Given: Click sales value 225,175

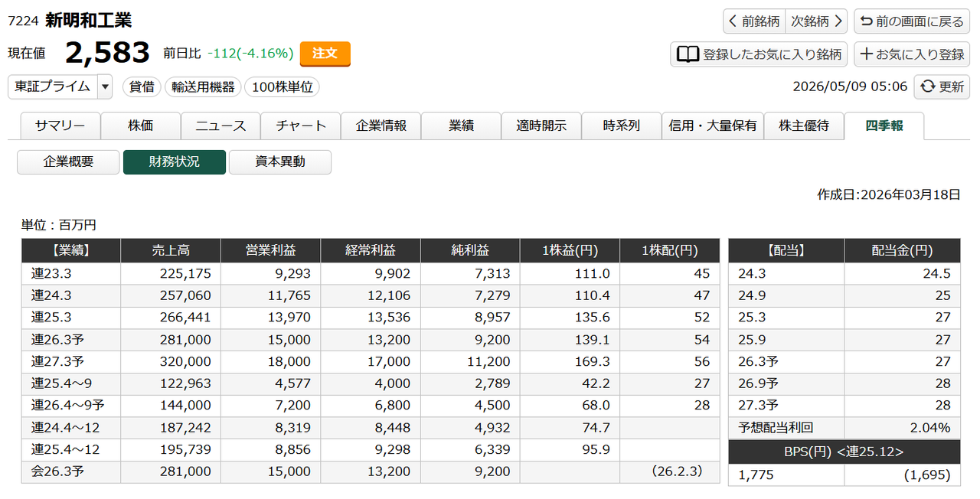Looking at the screenshot, I should 185,273.
